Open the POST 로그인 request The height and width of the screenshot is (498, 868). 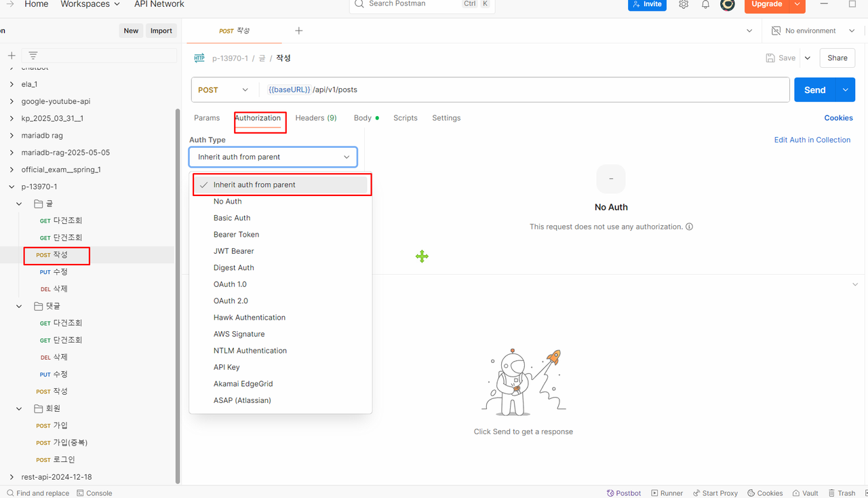point(56,459)
